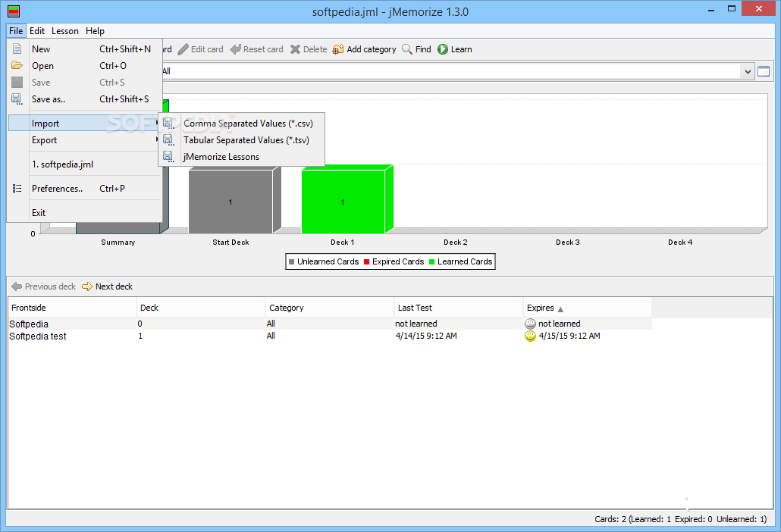The width and height of the screenshot is (781, 532).
Task: Click the yellow smiley in Softpedia test row
Action: point(530,336)
